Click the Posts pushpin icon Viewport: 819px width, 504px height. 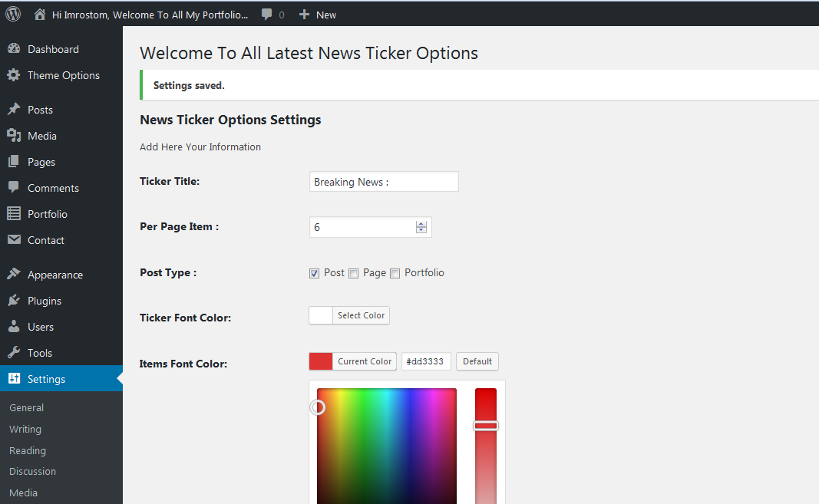(14, 109)
